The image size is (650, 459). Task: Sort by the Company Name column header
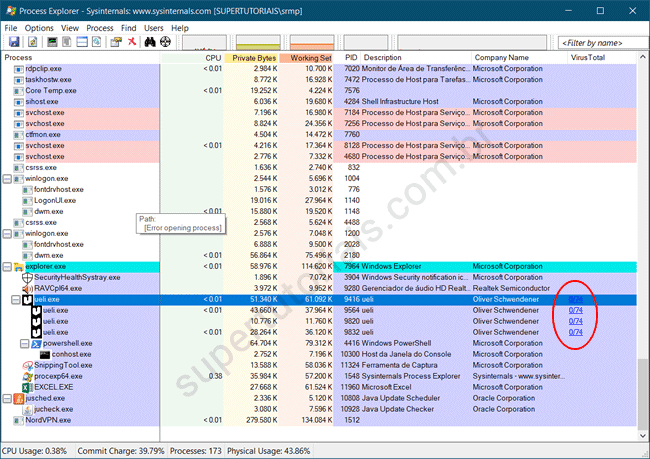pyautogui.click(x=502, y=58)
